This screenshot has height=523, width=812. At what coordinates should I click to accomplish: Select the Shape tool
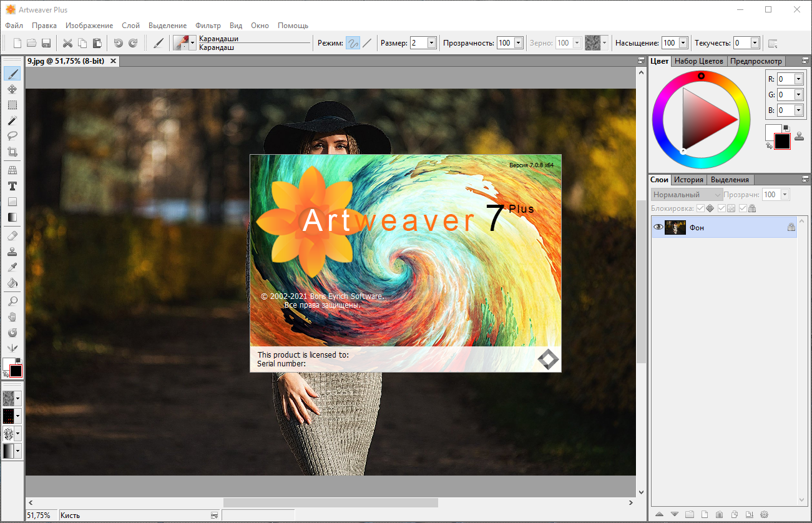pyautogui.click(x=12, y=202)
